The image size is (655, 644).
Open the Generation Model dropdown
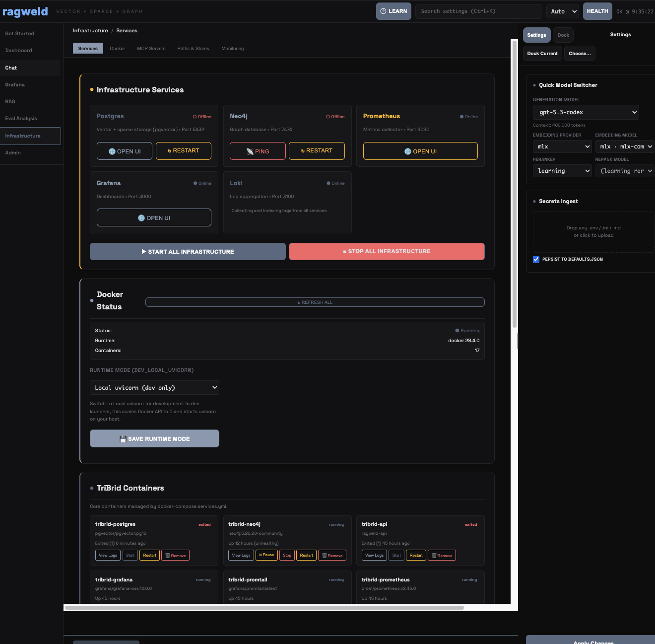586,112
